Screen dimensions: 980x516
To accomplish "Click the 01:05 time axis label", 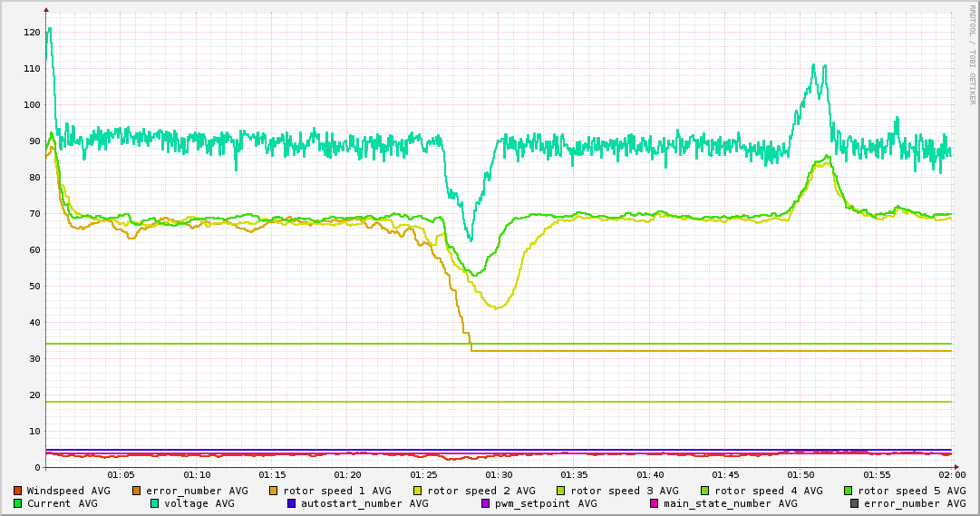I will pos(121,475).
